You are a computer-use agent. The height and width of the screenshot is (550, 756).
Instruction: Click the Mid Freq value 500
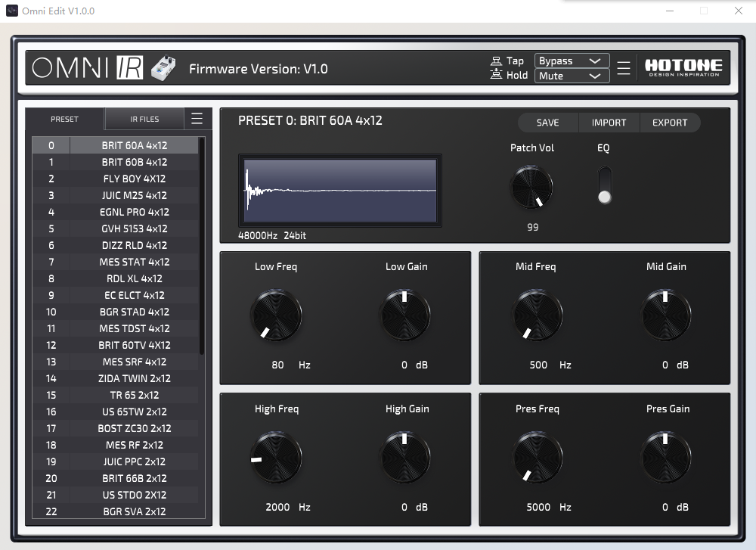[538, 365]
